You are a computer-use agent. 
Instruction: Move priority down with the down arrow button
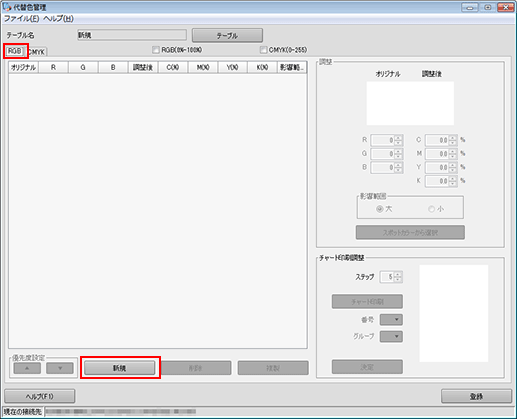coord(60,368)
